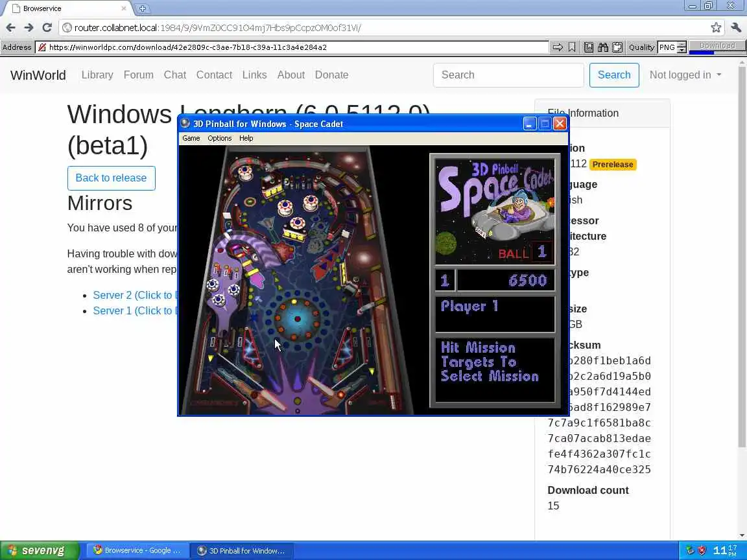Image resolution: width=747 pixels, height=560 pixels.
Task: Open the Game menu in 3D Pinball
Action: pos(191,138)
